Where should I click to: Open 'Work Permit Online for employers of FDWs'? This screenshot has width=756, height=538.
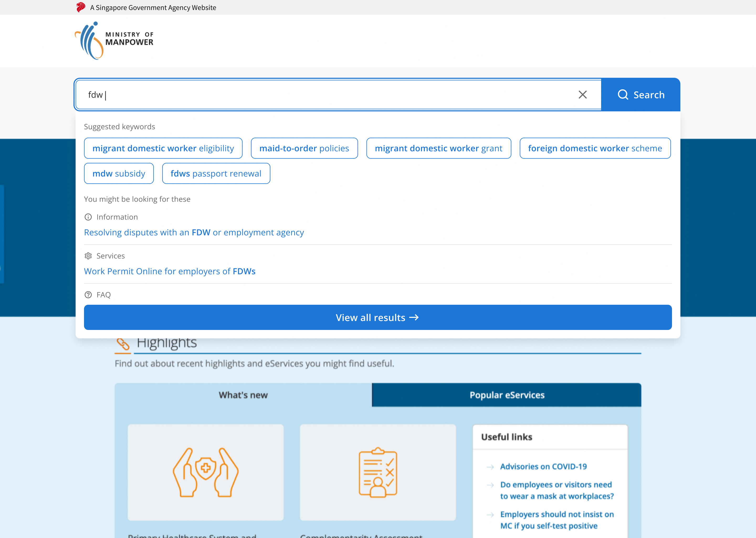(170, 271)
